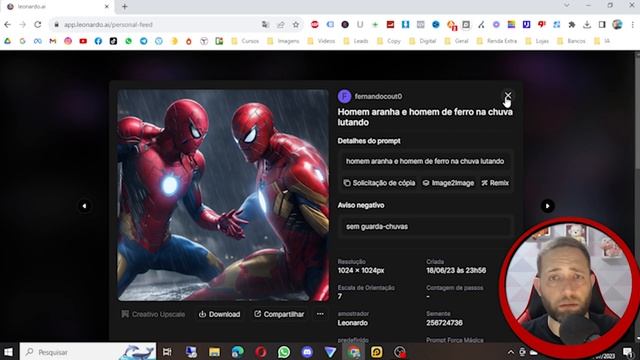Reload the page
640x360 pixels.
(x=38, y=24)
